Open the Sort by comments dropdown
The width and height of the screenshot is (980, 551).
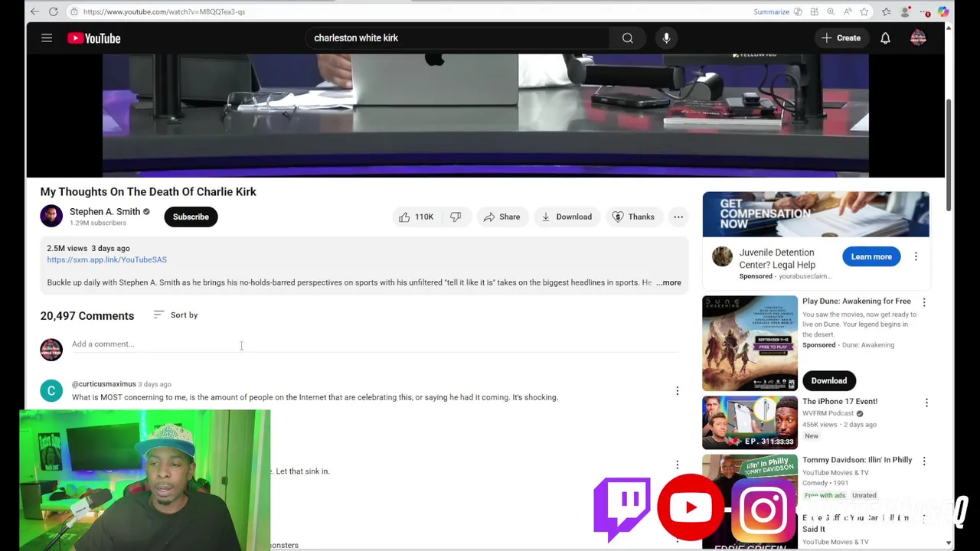tap(175, 315)
